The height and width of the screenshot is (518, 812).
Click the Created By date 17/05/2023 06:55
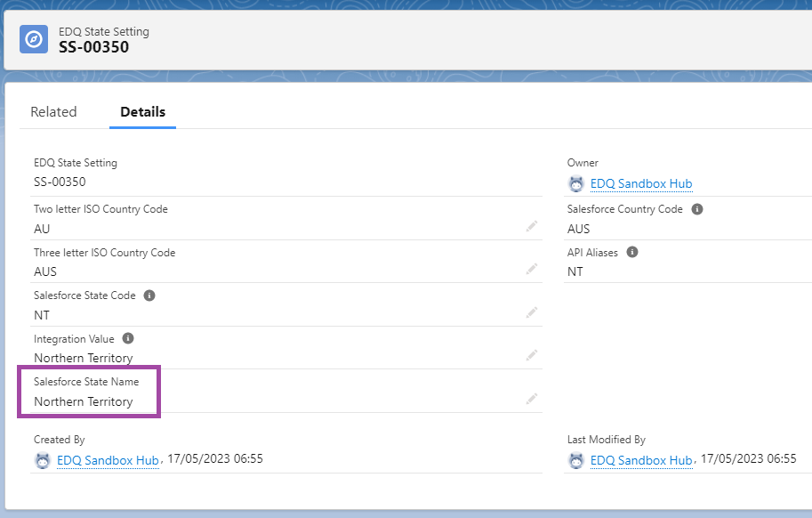click(215, 459)
